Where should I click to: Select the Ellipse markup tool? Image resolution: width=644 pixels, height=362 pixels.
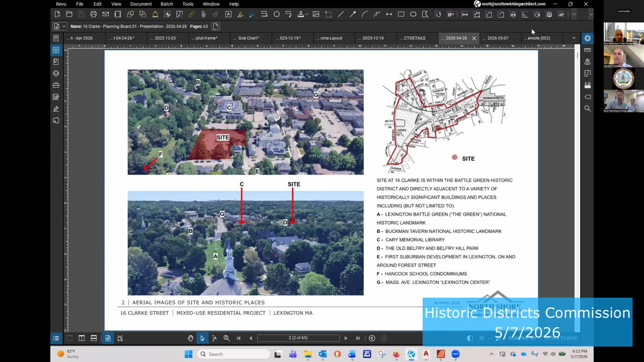click(413, 14)
